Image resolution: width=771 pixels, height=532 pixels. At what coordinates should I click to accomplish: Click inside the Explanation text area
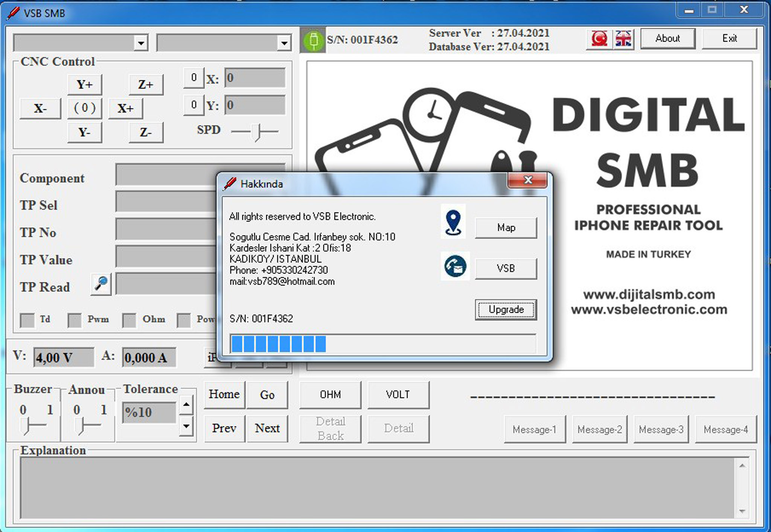point(378,488)
